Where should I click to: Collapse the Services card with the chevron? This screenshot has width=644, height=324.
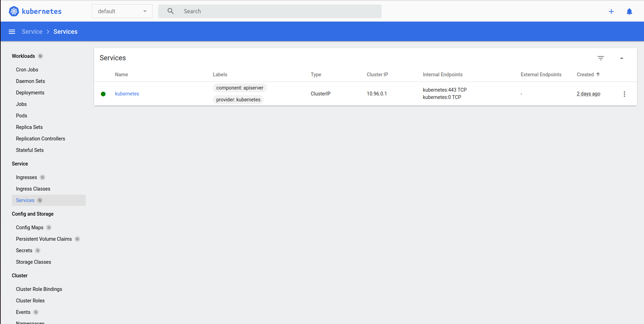tap(622, 58)
